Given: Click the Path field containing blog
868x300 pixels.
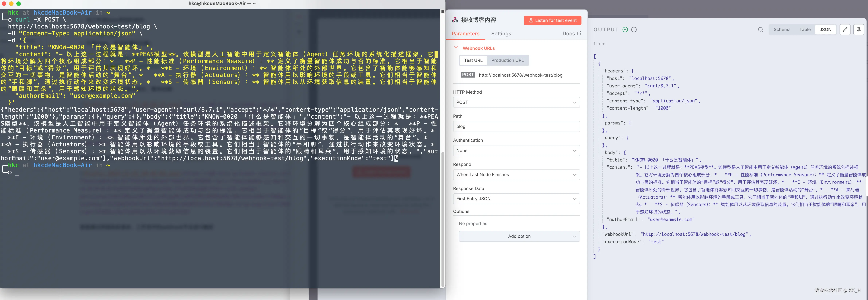Looking at the screenshot, I should tap(516, 126).
